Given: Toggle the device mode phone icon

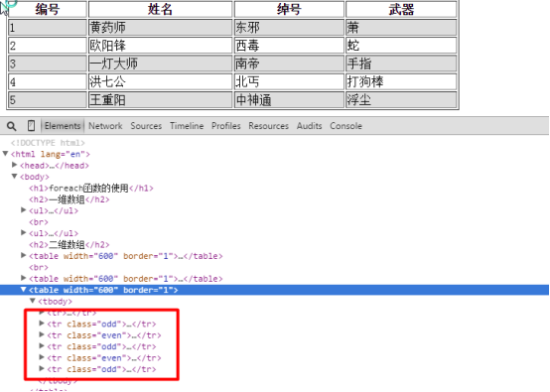Looking at the screenshot, I should point(31,125).
